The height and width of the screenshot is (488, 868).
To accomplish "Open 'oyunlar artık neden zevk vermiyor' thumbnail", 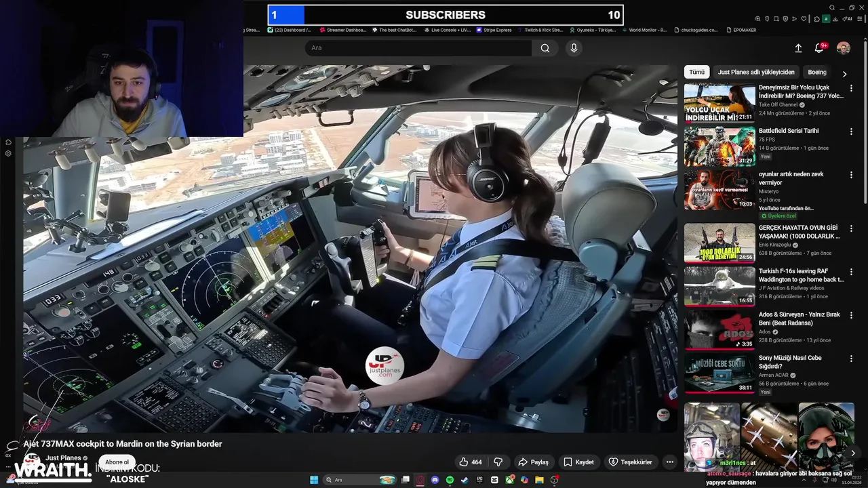I will point(719,190).
